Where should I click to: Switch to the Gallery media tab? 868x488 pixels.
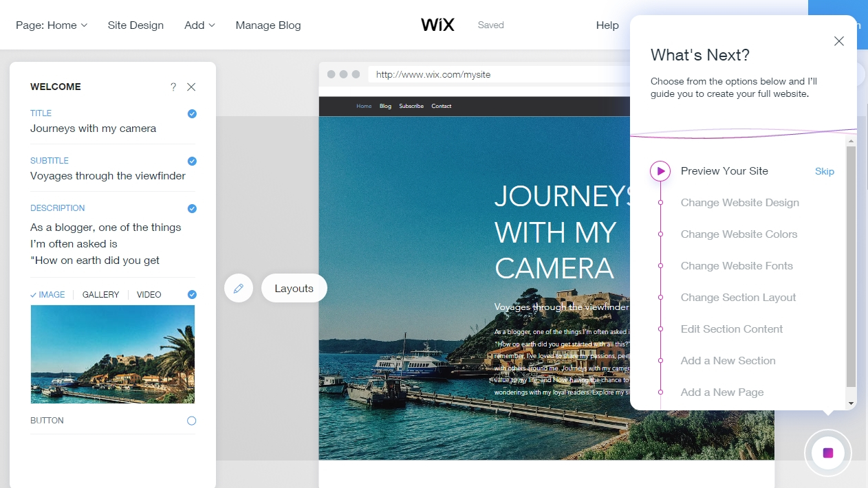pos(101,295)
